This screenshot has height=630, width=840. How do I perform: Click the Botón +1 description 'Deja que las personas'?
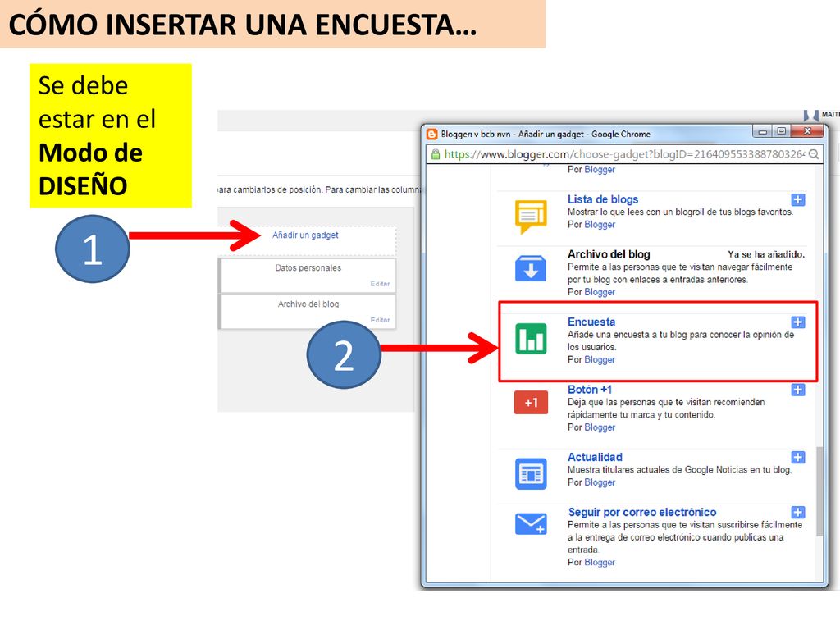(666, 409)
